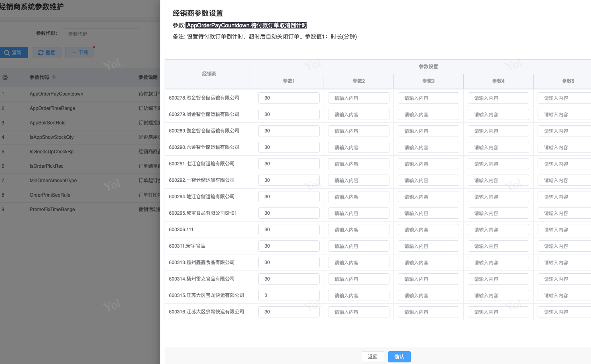Click 参数4 input for 600311.宏宇食品 row

tap(498, 246)
